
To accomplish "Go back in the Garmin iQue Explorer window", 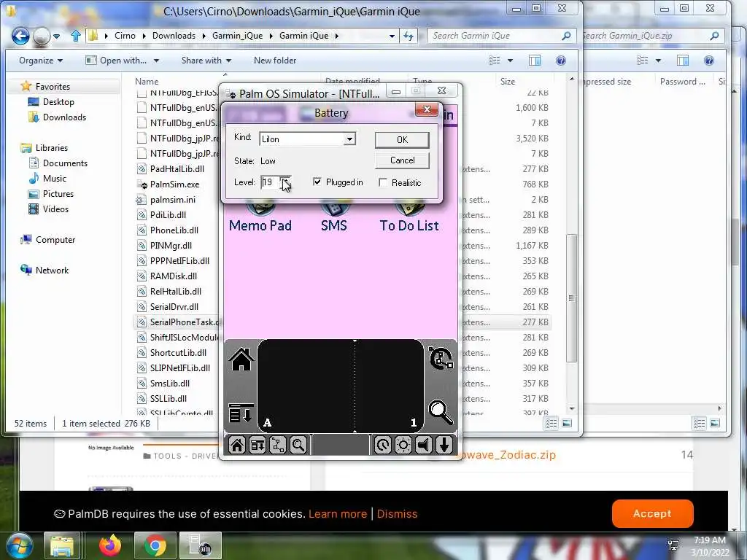I will [x=20, y=36].
